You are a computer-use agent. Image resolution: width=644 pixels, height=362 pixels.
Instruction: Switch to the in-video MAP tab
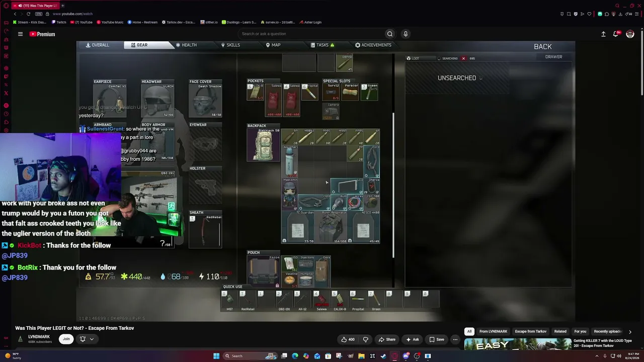pyautogui.click(x=273, y=45)
